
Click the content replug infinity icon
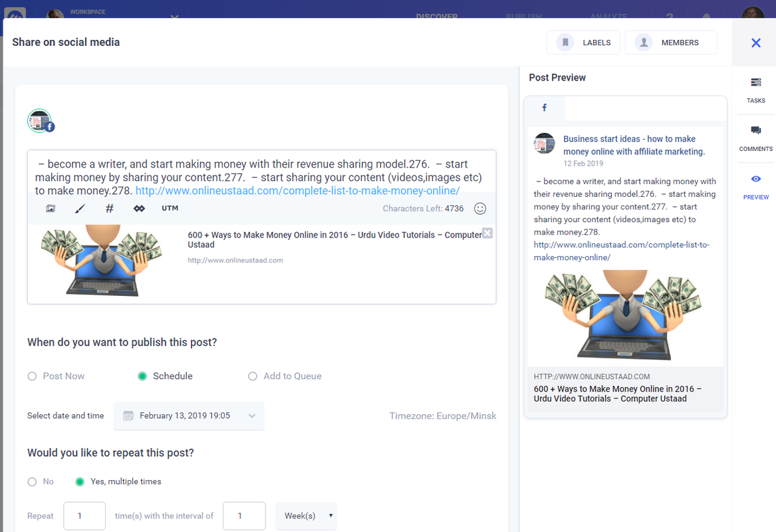(139, 209)
